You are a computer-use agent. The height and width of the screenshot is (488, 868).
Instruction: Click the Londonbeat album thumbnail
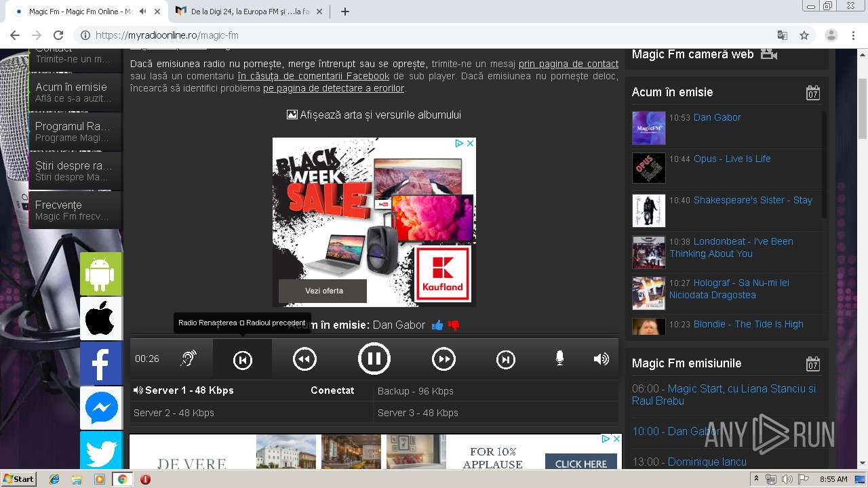[x=648, y=252]
